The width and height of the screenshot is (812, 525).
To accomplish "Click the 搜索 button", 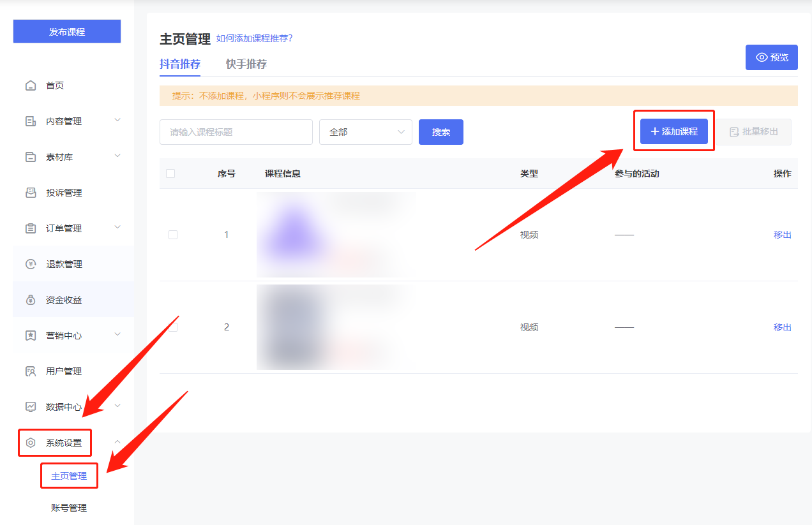I will tap(441, 132).
